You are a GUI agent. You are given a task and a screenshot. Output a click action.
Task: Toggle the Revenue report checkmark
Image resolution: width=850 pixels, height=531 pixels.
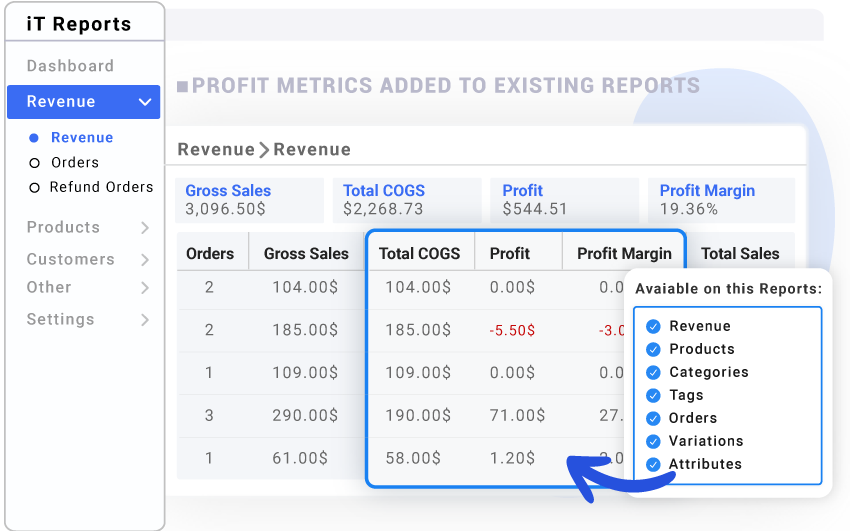pyautogui.click(x=653, y=326)
